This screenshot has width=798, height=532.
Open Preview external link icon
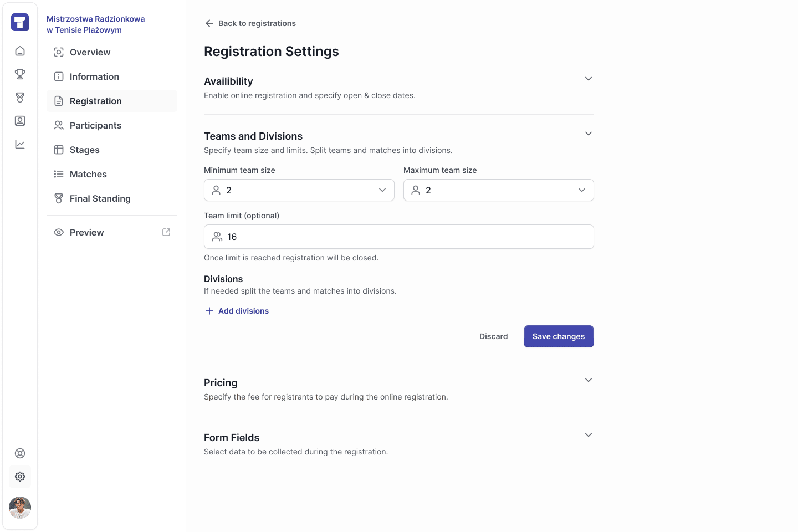point(166,232)
